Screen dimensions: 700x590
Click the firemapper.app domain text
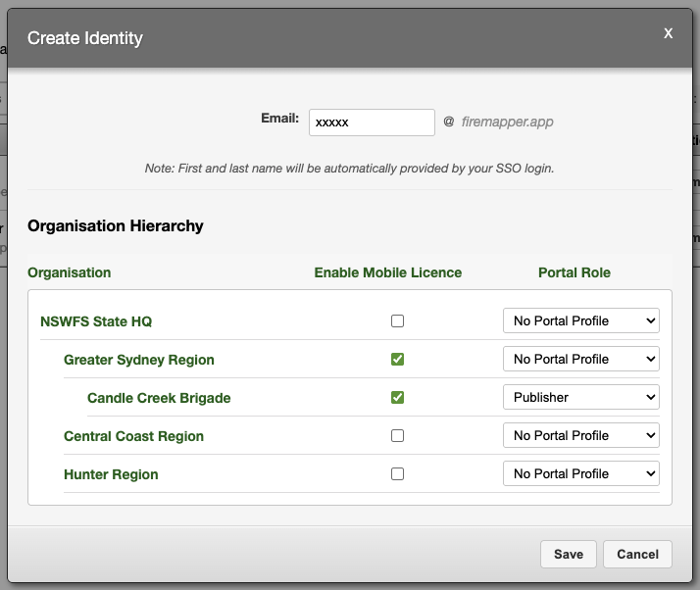tap(507, 122)
